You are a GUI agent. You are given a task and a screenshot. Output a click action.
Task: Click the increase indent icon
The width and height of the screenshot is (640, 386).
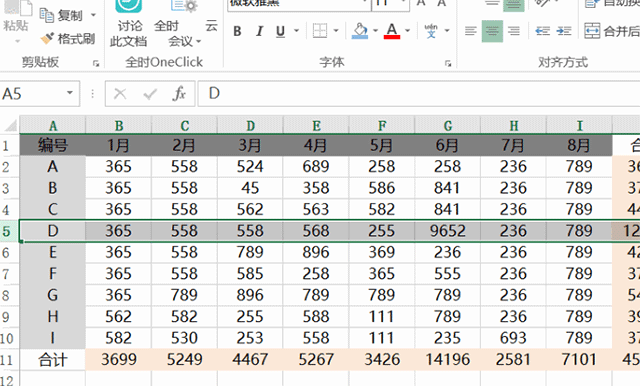pyautogui.click(x=564, y=31)
